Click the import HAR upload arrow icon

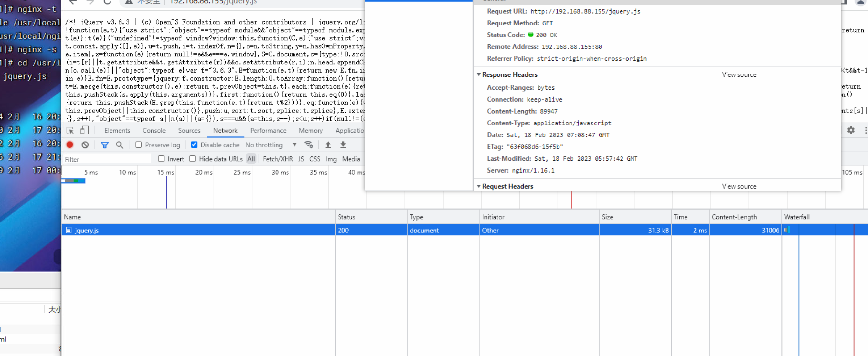tap(328, 145)
